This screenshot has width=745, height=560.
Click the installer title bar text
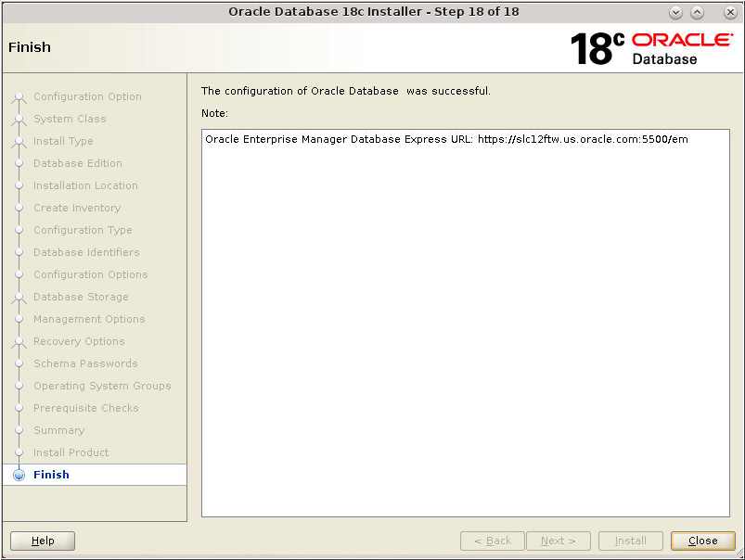point(374,11)
